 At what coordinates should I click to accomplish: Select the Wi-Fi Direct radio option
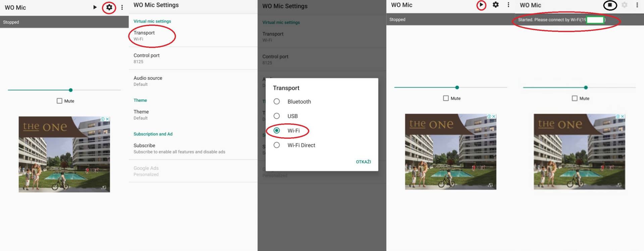coord(277,145)
